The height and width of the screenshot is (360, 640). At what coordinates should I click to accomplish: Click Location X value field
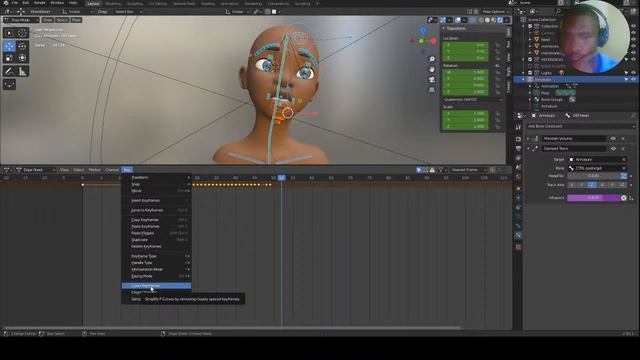point(465,45)
